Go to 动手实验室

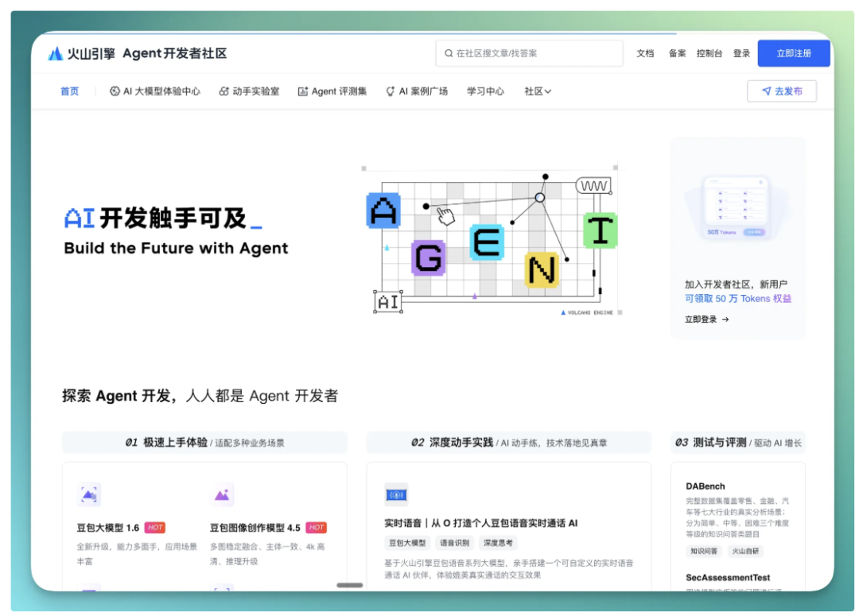(x=249, y=91)
